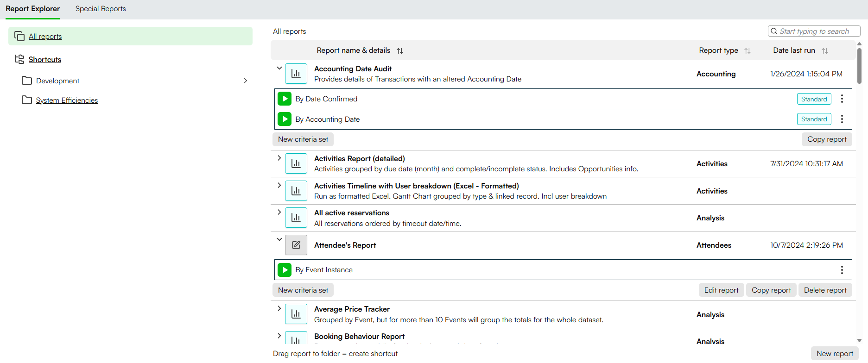Sort by Report name & details
This screenshot has width=868, height=363.
[x=400, y=50]
